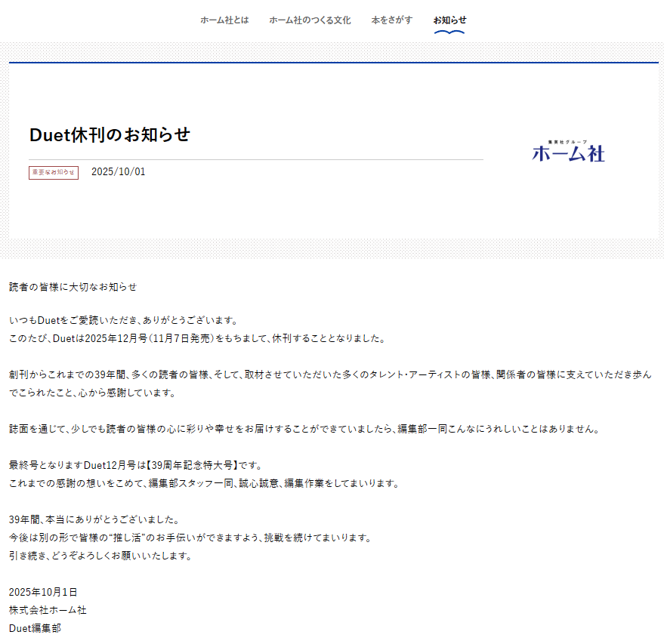664x644 pixels.
Task: Click the paragraph beginning 創刊からこれまでの39年間
Action: (329, 374)
